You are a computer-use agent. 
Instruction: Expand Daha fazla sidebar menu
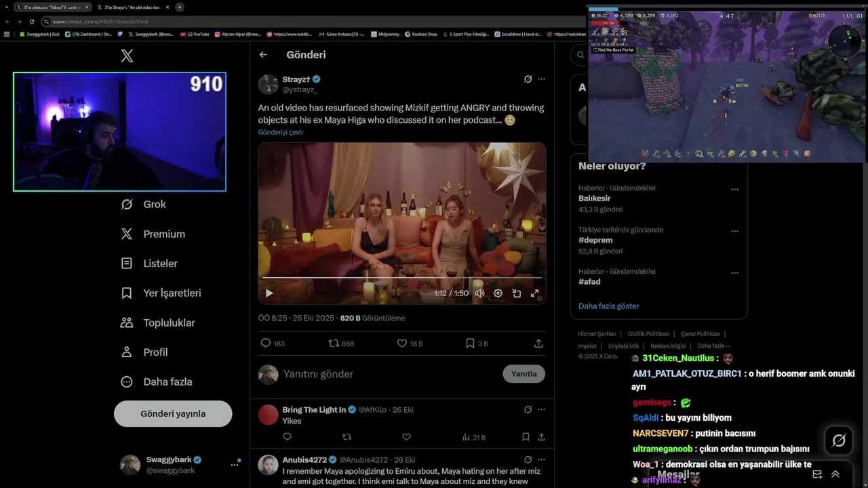click(x=156, y=382)
